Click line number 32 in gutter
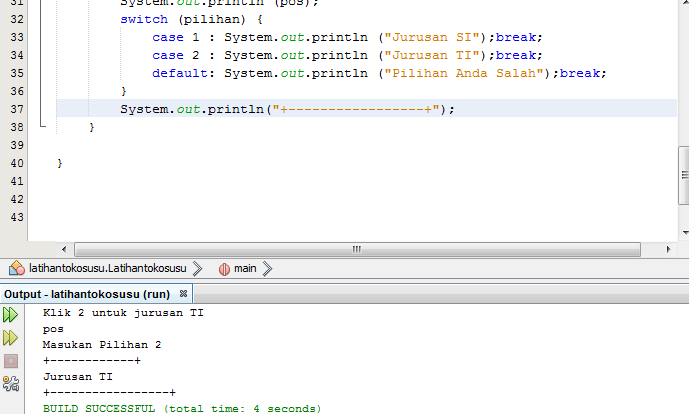 click(17, 19)
